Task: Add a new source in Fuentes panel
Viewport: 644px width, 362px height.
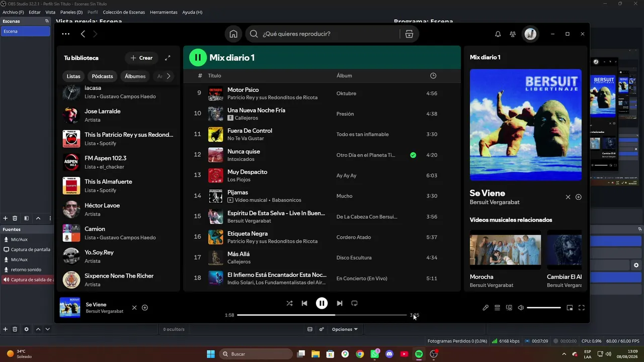Action: click(x=6, y=329)
